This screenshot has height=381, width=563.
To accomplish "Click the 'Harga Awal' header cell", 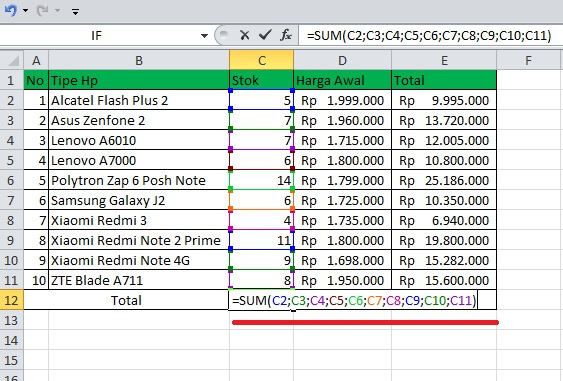I will (x=342, y=80).
